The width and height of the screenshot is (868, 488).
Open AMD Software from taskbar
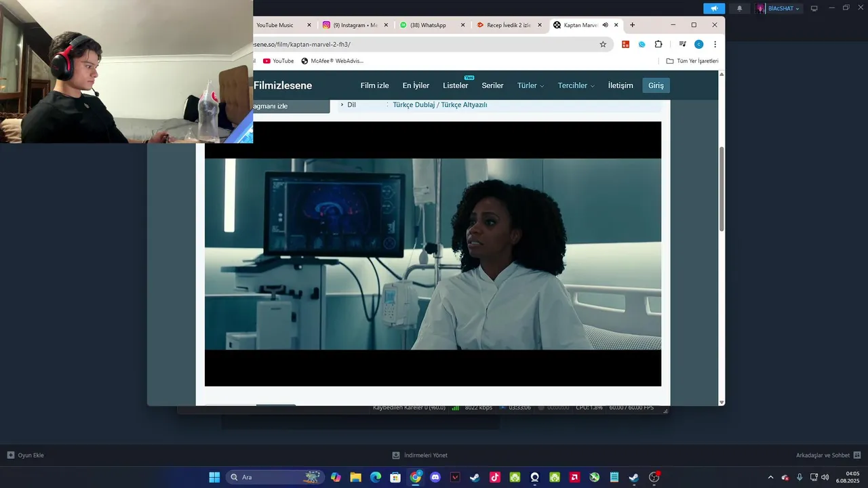point(574,477)
